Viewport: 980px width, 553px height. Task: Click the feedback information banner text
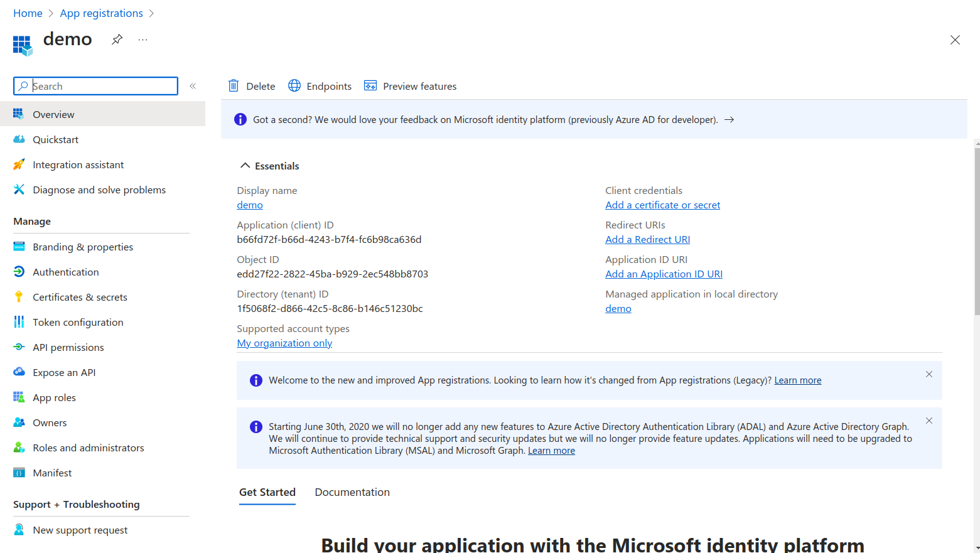click(x=485, y=119)
